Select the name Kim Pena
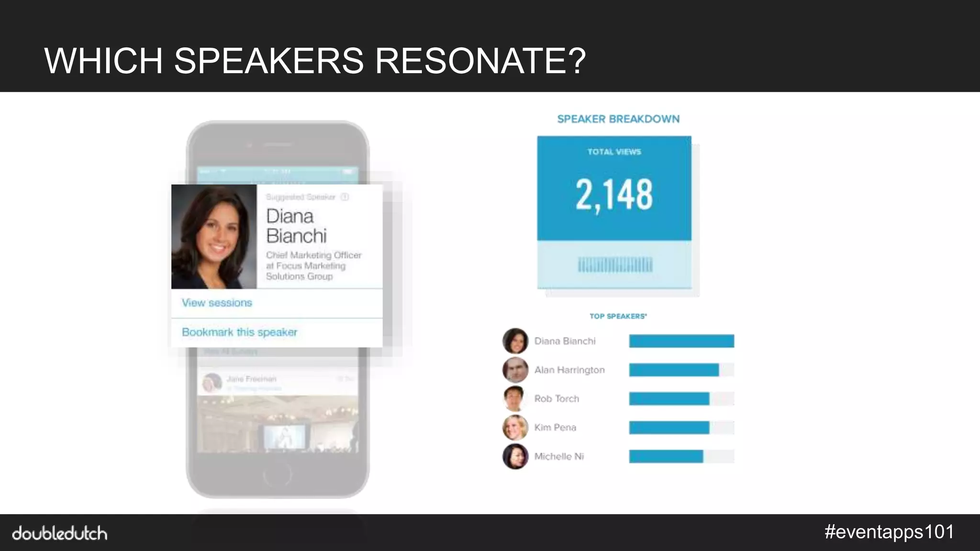The width and height of the screenshot is (980, 551). 555,427
